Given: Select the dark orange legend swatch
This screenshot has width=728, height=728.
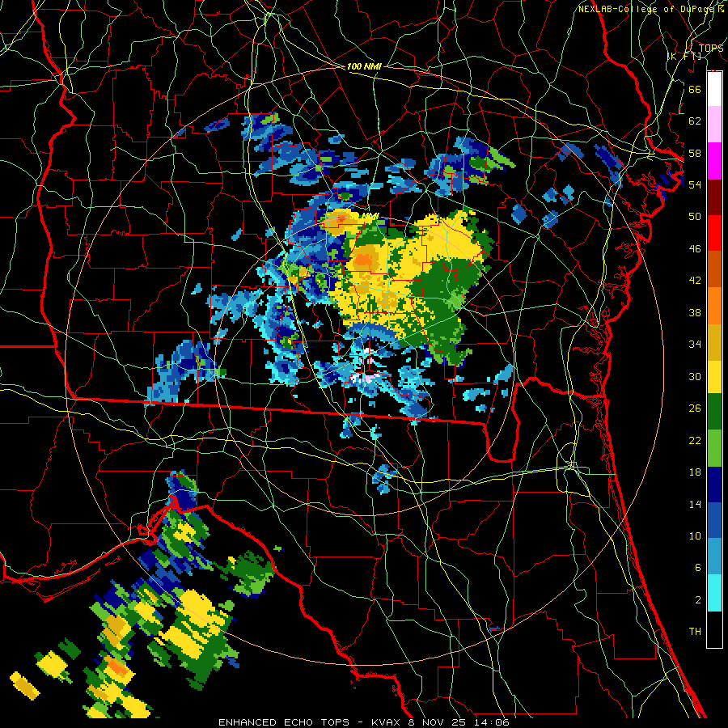Looking at the screenshot, I should pyautogui.click(x=714, y=269).
